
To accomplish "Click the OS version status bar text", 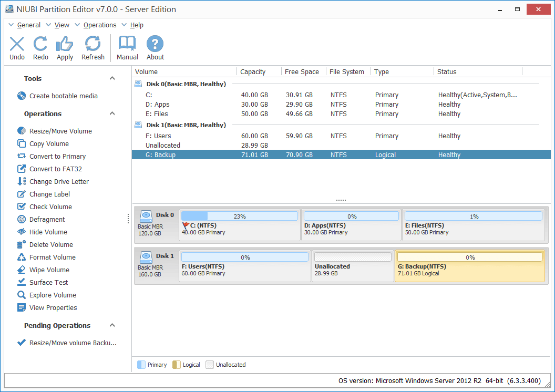I will 439,380.
